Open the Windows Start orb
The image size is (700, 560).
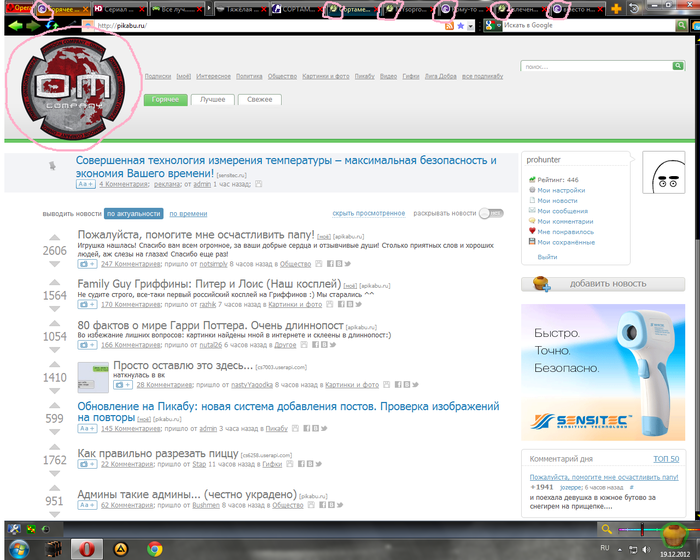[19, 549]
